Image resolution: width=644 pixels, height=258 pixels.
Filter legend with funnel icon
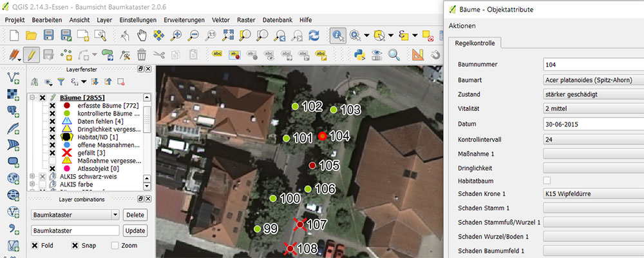pyautogui.click(x=61, y=82)
